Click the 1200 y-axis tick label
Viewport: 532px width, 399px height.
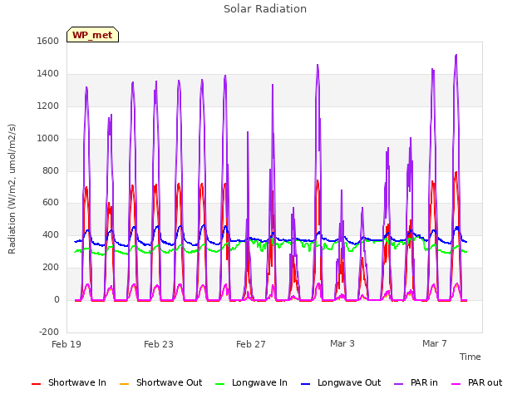tap(48, 106)
